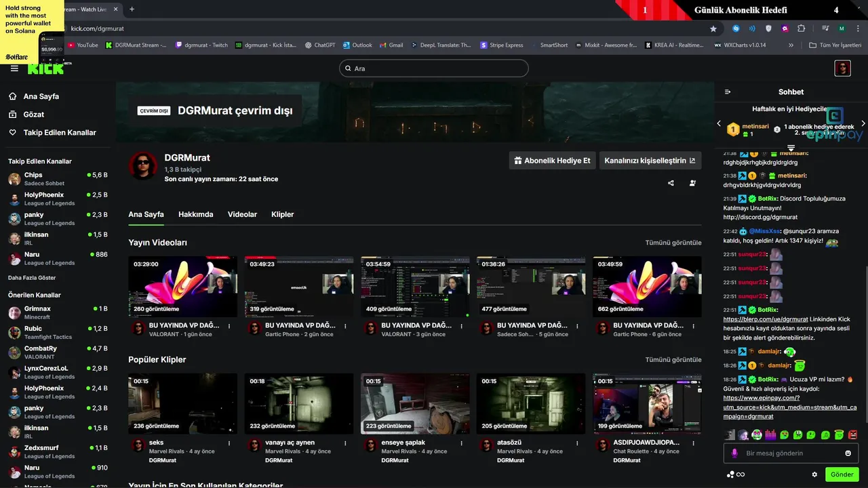This screenshot has width=868, height=488.
Task: Send chat message with Gönder button
Action: pyautogui.click(x=842, y=474)
